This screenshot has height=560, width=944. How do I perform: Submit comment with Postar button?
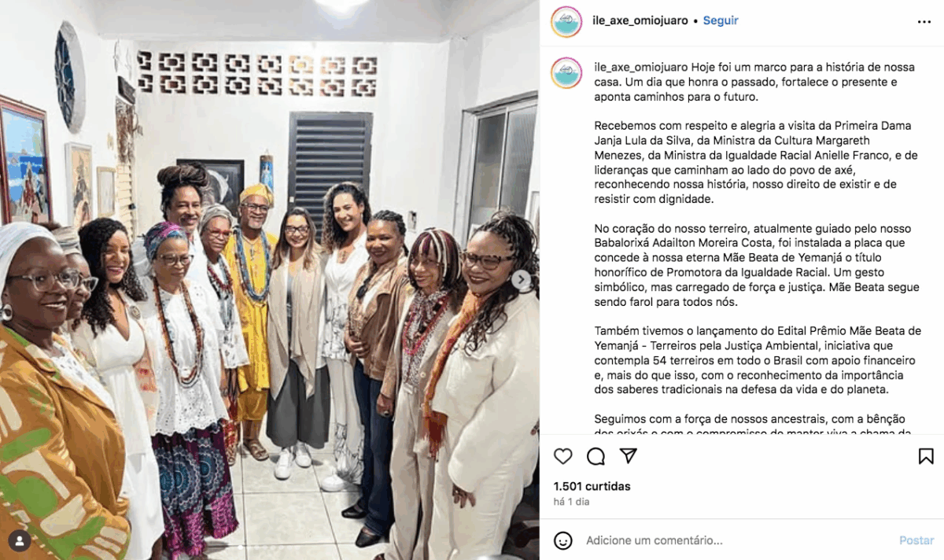pyautogui.click(x=916, y=540)
